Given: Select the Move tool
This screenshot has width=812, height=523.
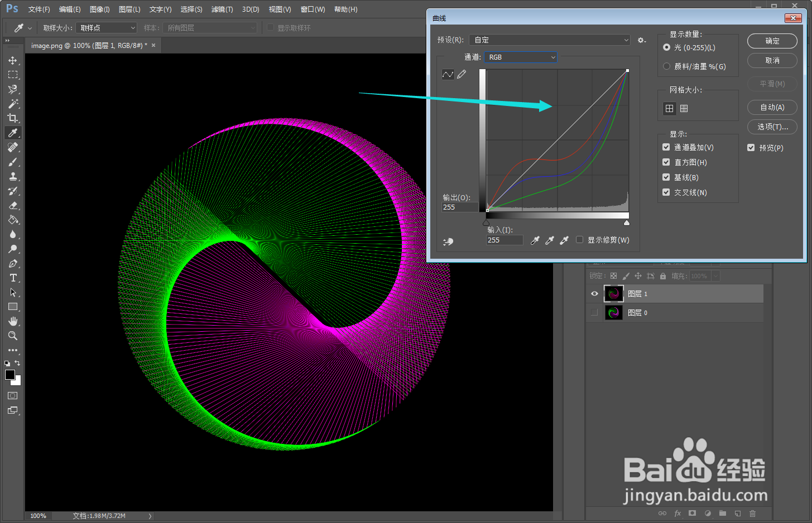Looking at the screenshot, I should coord(13,60).
